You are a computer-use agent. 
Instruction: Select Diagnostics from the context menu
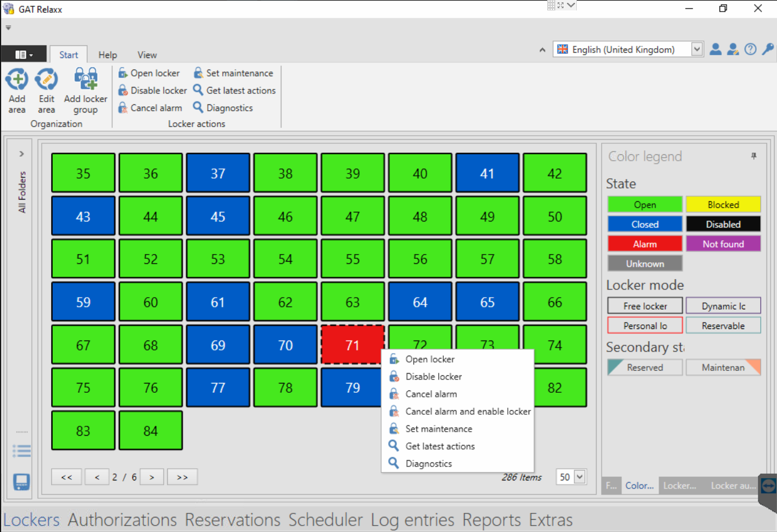(428, 464)
